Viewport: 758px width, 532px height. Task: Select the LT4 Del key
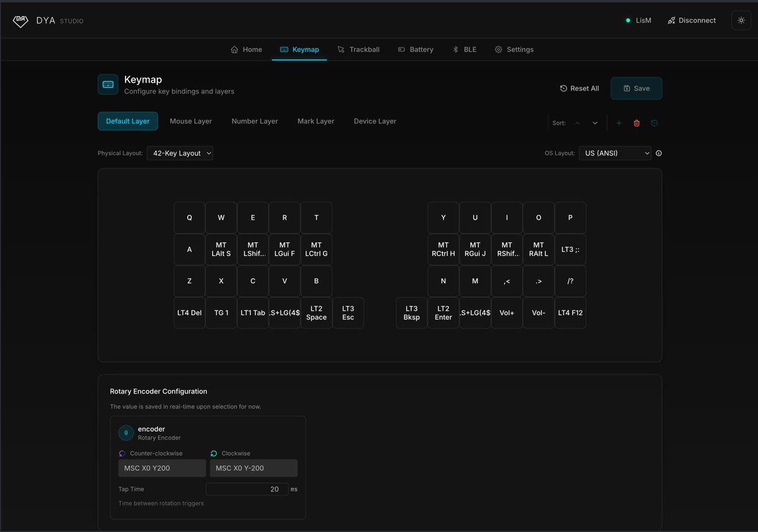(189, 313)
